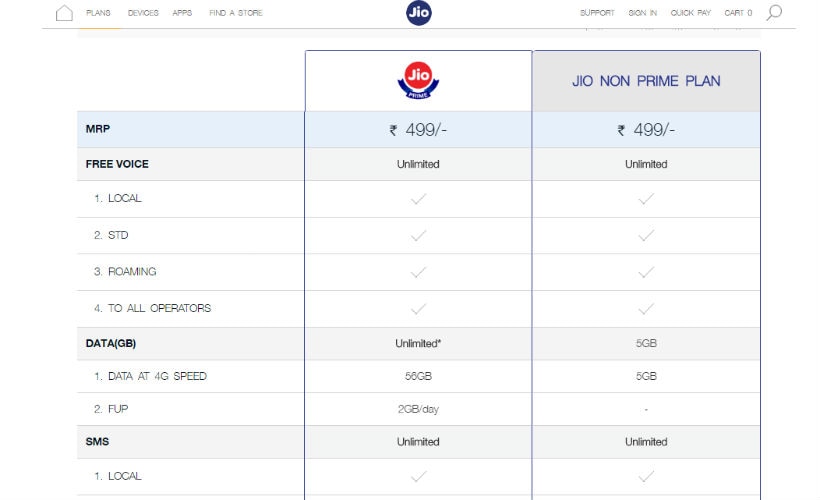Open the Apps menu

(x=182, y=13)
